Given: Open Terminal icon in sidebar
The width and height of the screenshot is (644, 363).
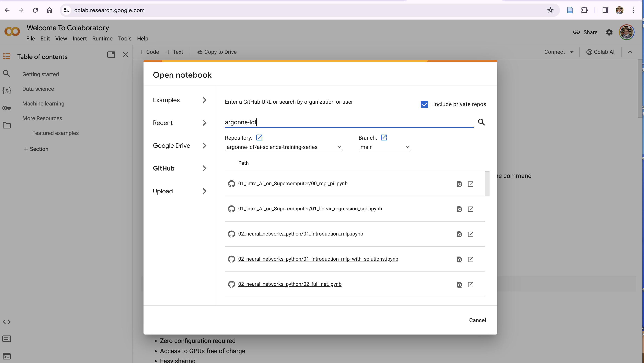Looking at the screenshot, I should [7, 356].
